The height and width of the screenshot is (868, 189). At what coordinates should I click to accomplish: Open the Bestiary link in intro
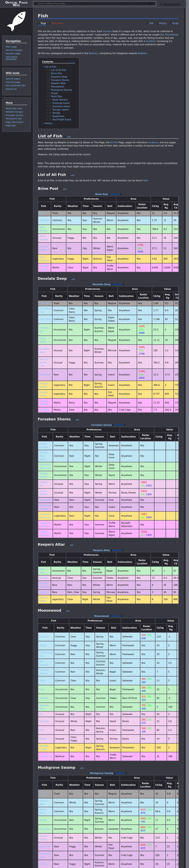point(93,53)
